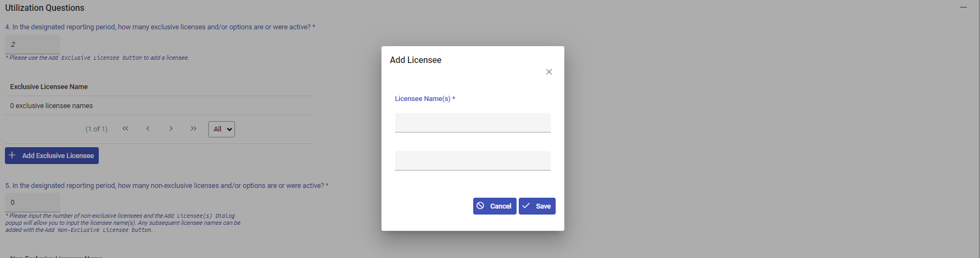Click the Utilization Questions section title
The image size is (980, 258).
[x=44, y=8]
